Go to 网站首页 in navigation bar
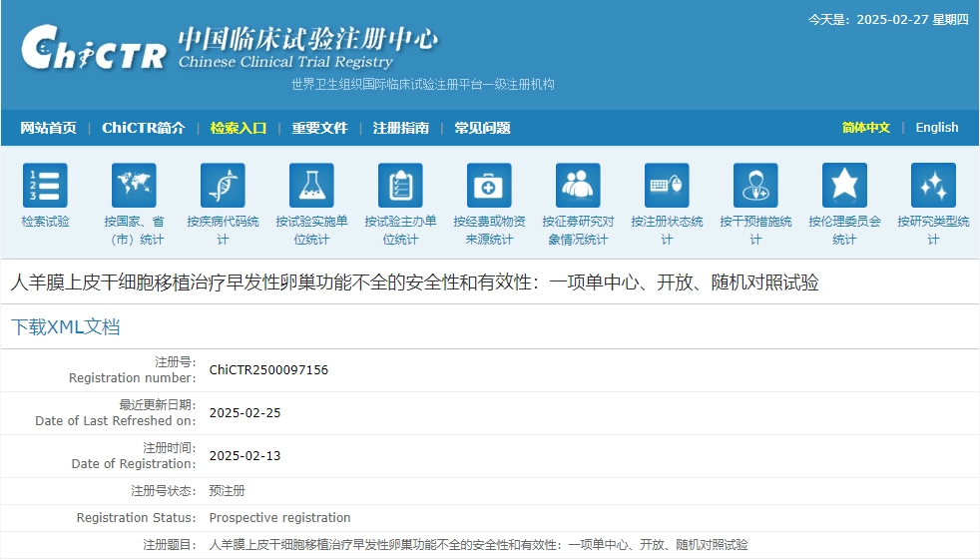Screen dimensions: 980x560 48,128
